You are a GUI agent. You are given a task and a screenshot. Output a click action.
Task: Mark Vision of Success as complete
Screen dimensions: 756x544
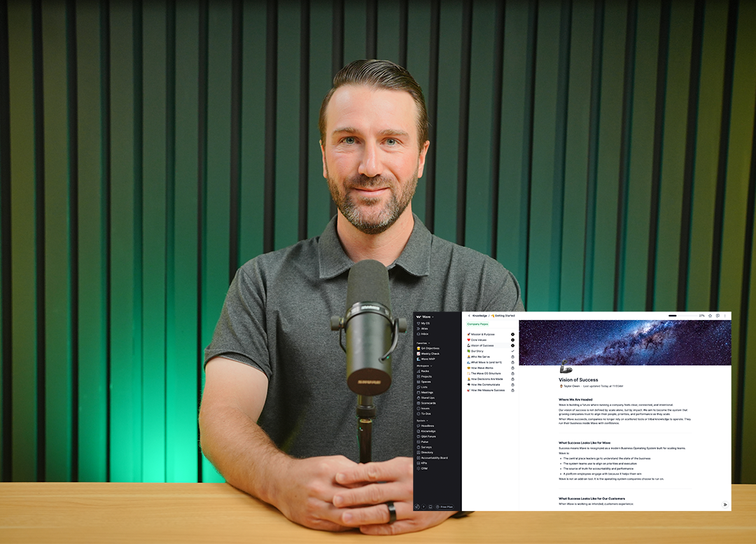coord(512,345)
